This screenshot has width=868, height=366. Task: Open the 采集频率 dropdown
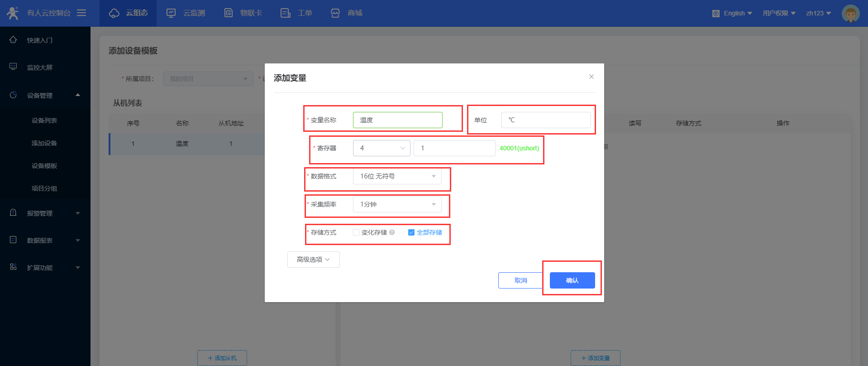tap(397, 204)
